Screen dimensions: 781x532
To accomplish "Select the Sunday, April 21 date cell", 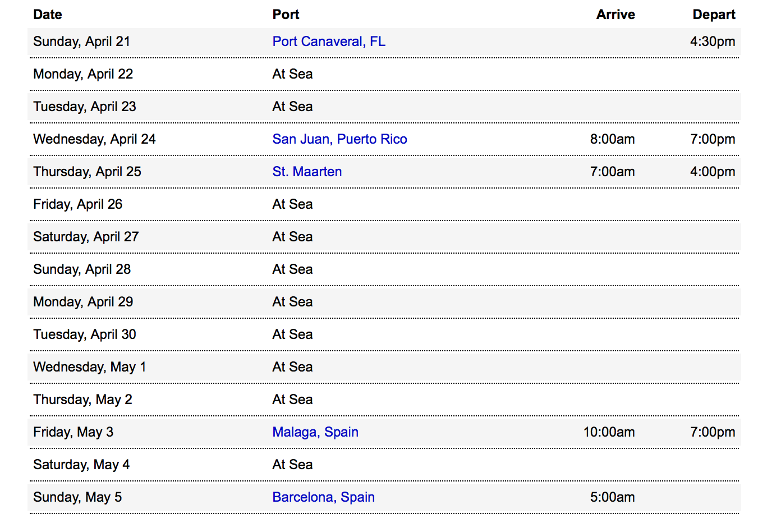I will click(x=82, y=42).
